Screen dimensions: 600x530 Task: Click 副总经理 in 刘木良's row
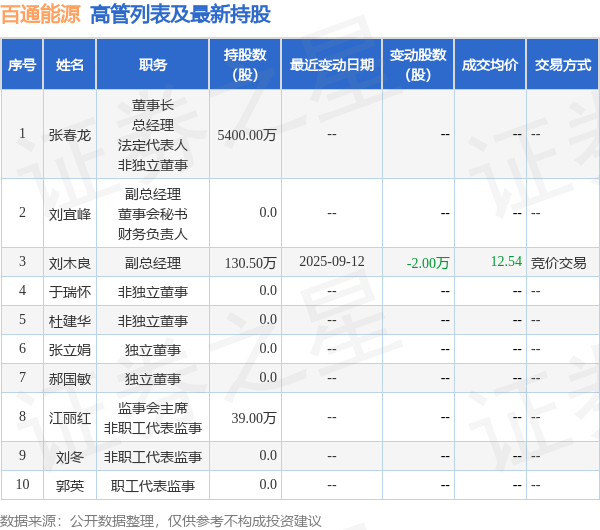coord(153,263)
